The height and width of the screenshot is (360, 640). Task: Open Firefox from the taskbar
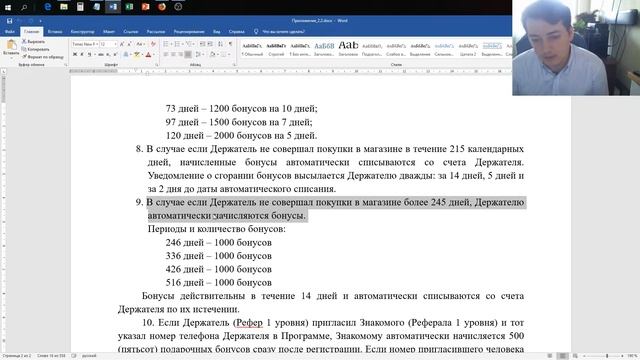(162, 7)
